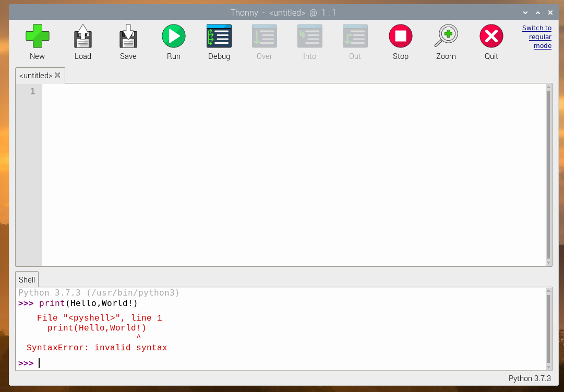564x392 pixels.
Task: Click the scroll down arrow of the Shell
Action: point(548,367)
